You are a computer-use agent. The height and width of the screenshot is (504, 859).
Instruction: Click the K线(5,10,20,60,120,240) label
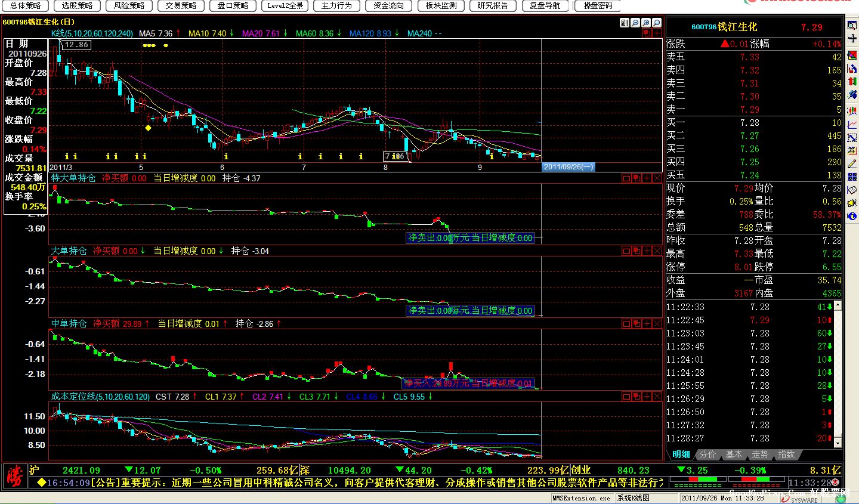point(92,33)
